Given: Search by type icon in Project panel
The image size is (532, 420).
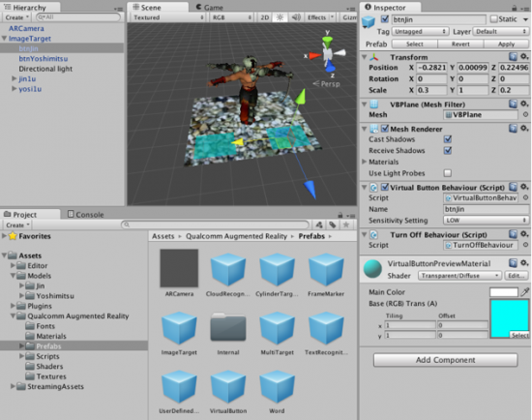Looking at the screenshot, I should [x=319, y=225].
